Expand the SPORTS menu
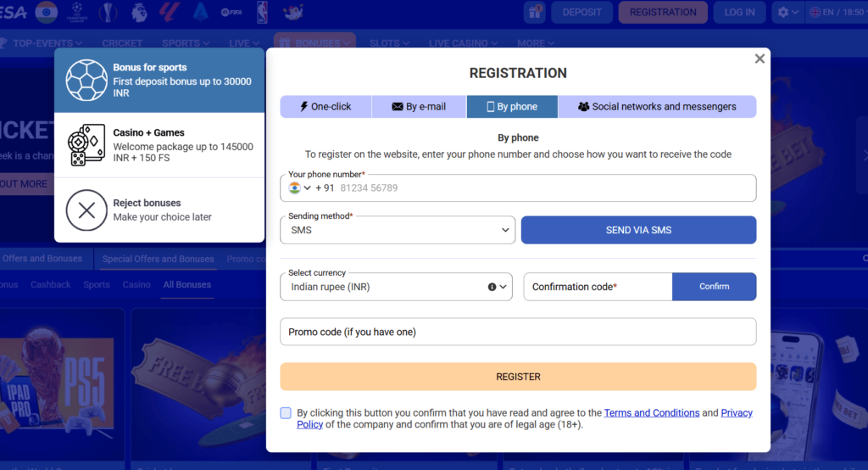 coord(186,43)
